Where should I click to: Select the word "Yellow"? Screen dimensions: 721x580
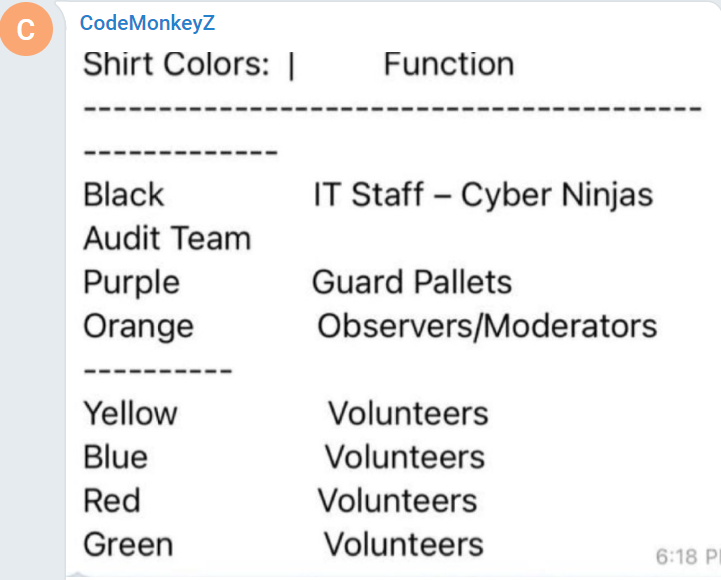click(x=130, y=413)
